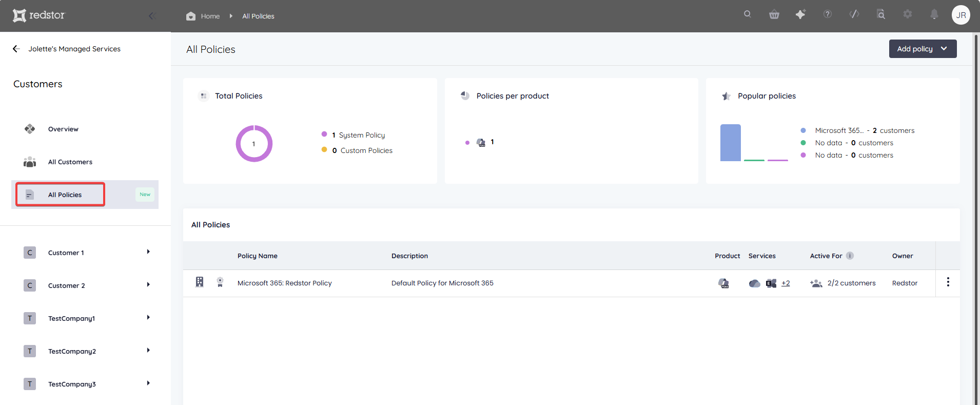Click the Redstor logo
The height and width of the screenshot is (405, 980).
[39, 15]
